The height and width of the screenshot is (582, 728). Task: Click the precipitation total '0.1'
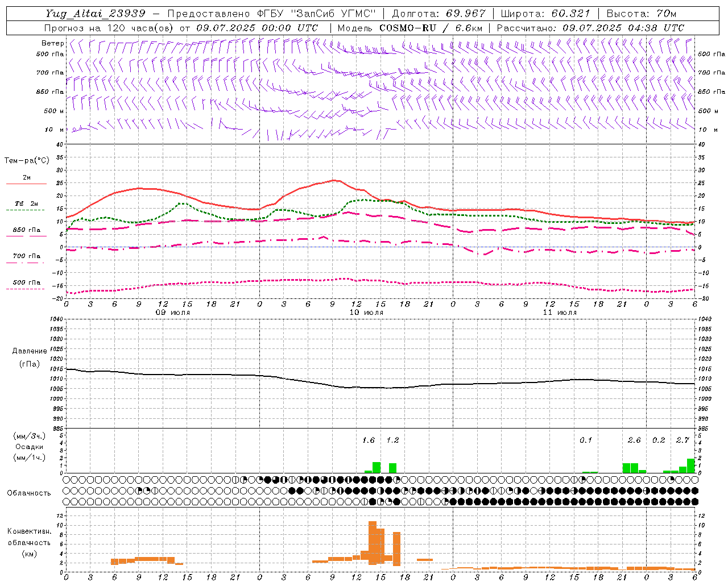point(585,440)
